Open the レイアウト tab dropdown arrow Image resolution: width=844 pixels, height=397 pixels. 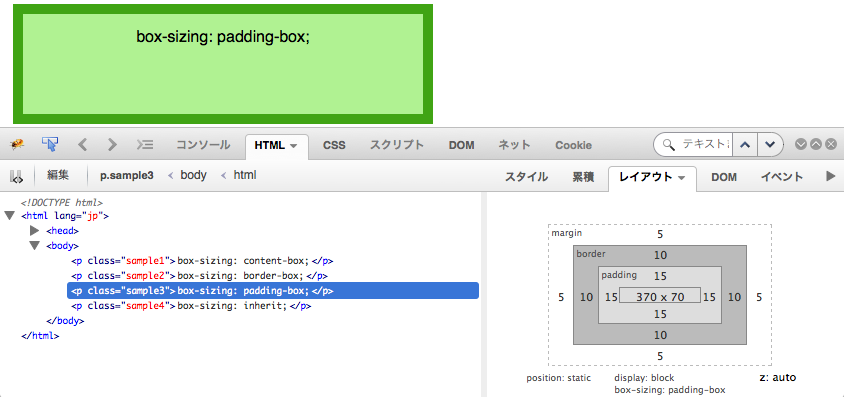[681, 178]
